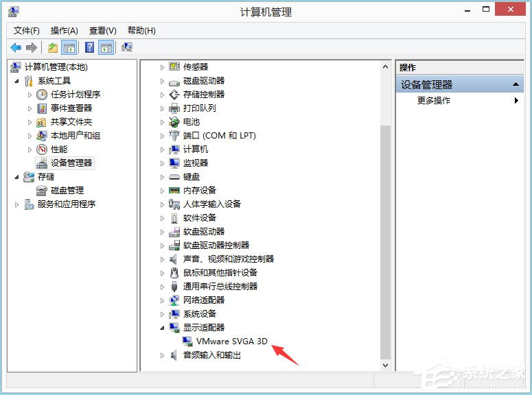Viewport: 532px width, 395px height.
Task: Open the 查看(V) menu
Action: point(102,31)
